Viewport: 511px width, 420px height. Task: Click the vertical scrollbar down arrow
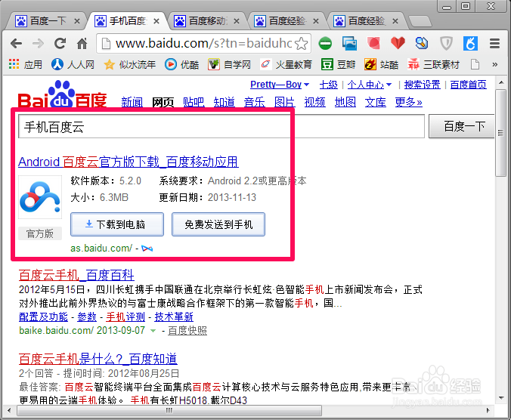[x=501, y=398]
